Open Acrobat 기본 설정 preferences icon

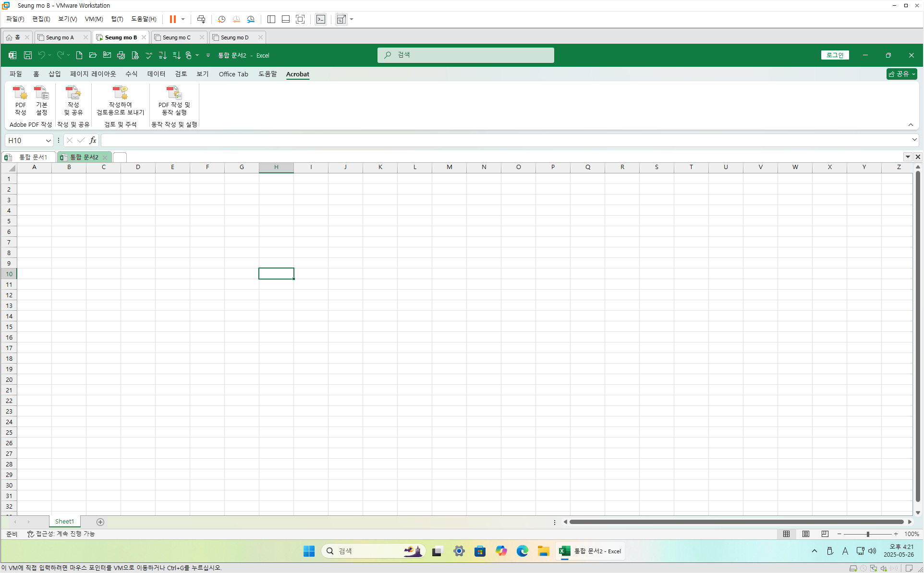[42, 100]
